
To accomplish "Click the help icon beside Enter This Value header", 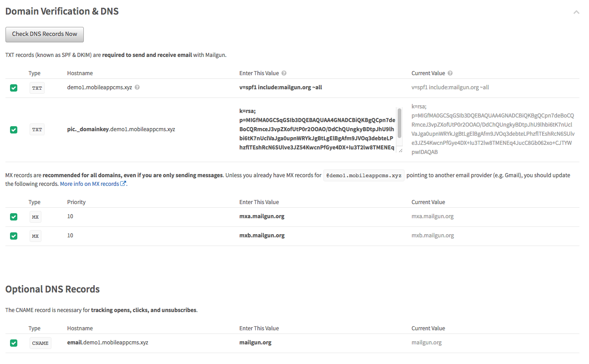I will (284, 73).
